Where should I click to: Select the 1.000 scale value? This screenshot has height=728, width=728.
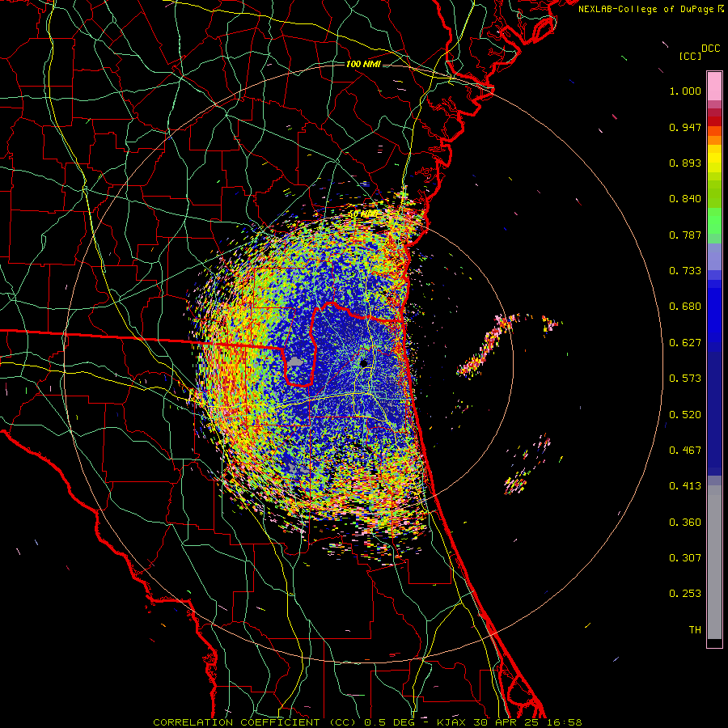(x=685, y=91)
